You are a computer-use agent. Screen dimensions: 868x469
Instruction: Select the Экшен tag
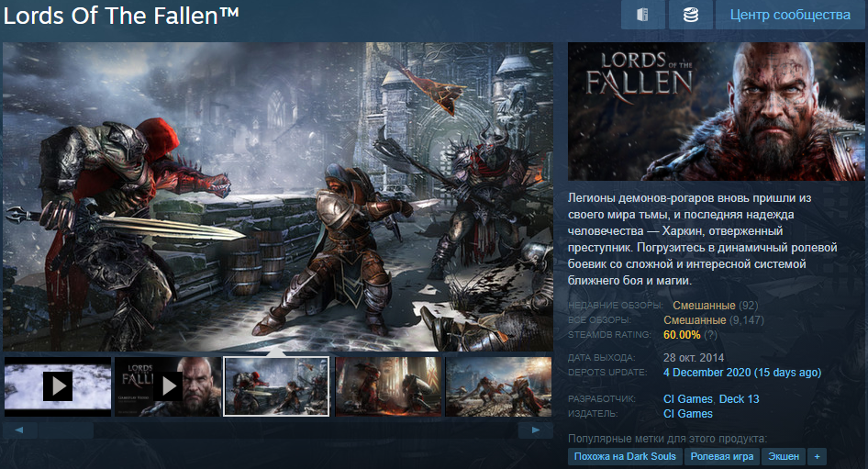tap(784, 456)
